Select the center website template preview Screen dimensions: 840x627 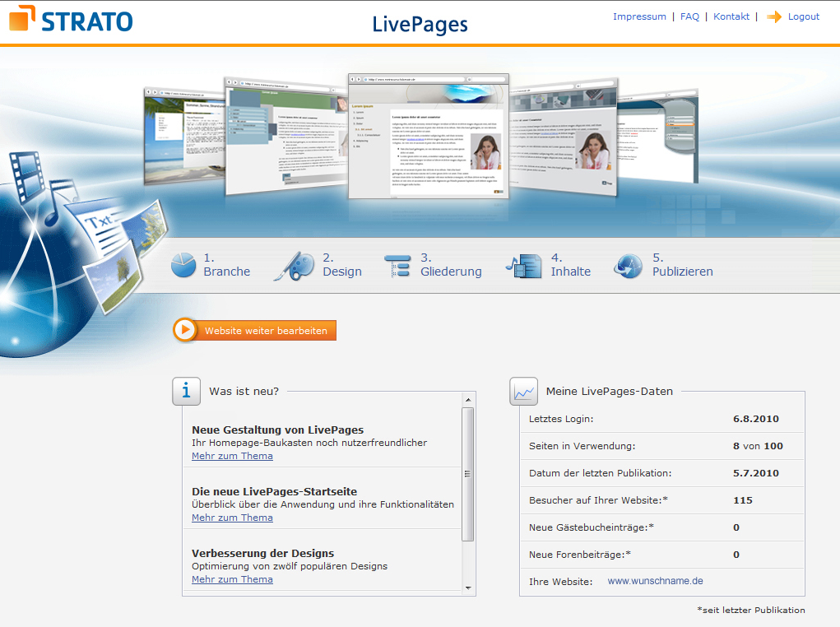(428, 136)
